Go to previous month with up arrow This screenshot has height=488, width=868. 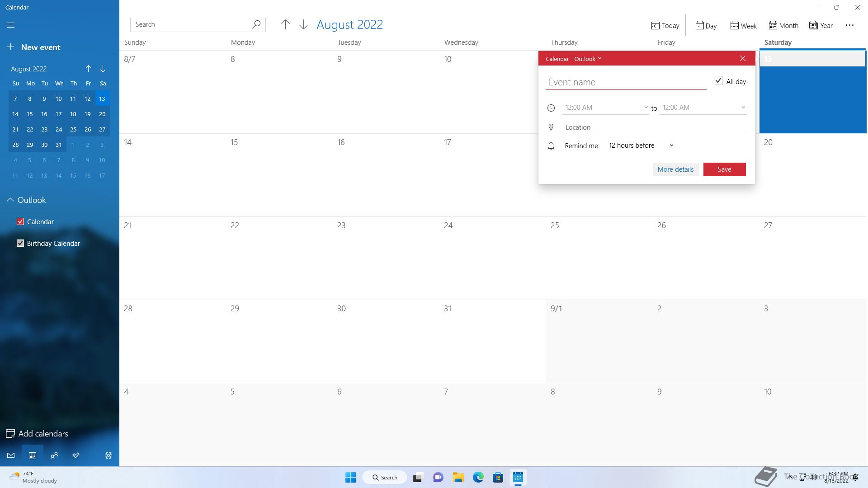coord(285,25)
